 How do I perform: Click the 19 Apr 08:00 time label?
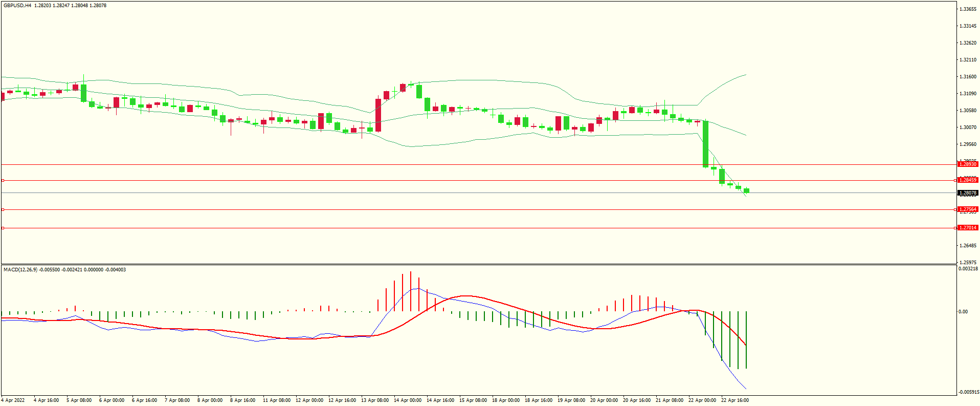pos(571,400)
